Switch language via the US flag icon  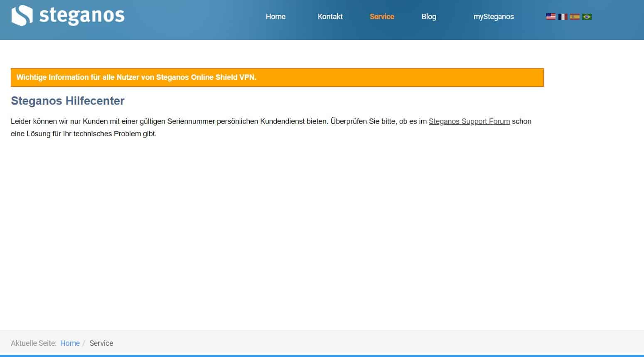pos(551,17)
